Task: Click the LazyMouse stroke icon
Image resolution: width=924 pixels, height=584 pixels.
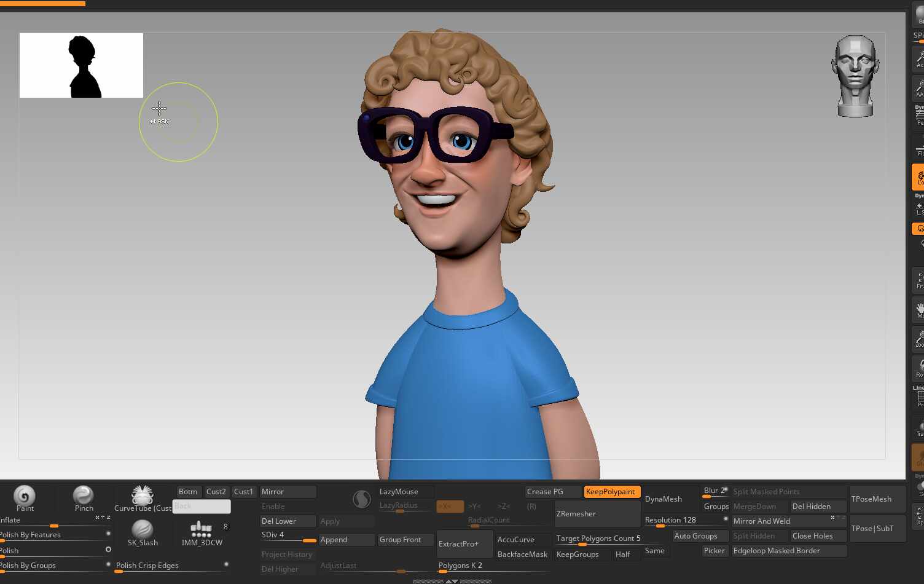Action: coord(362,499)
